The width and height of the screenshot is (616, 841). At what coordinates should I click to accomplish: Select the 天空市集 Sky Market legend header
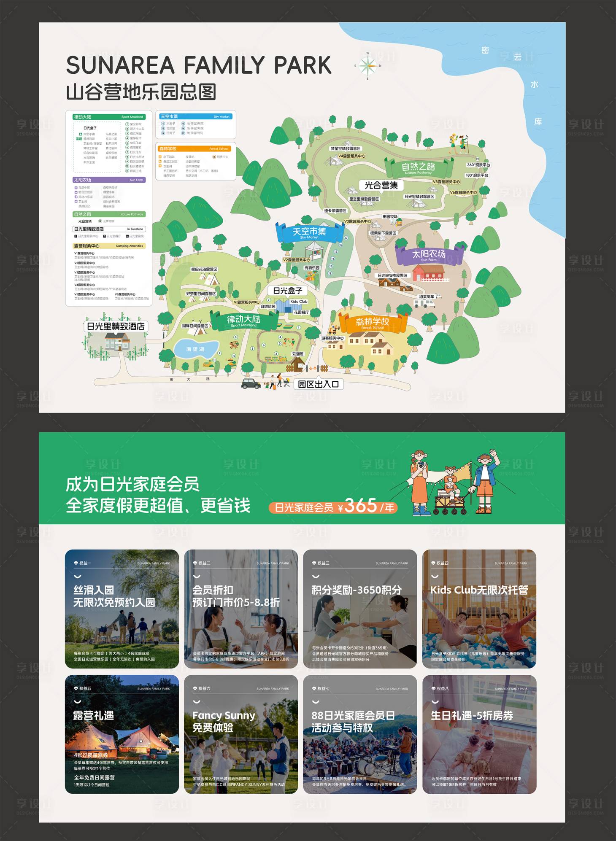coord(195,116)
